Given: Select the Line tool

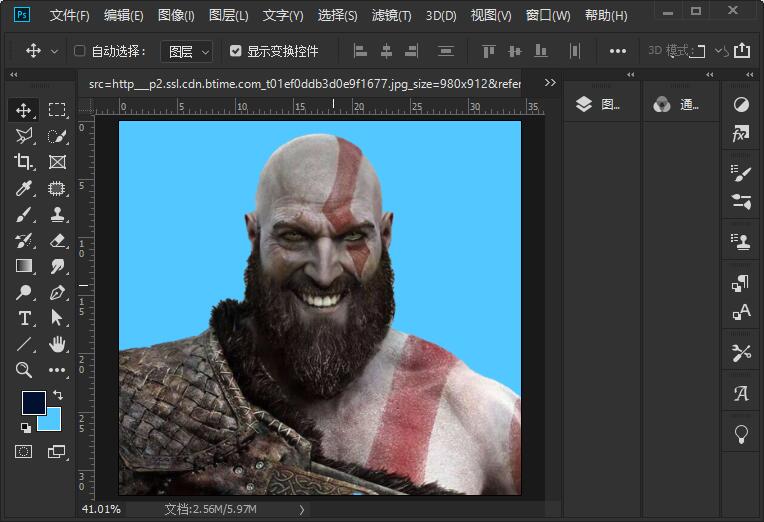Looking at the screenshot, I should point(23,344).
